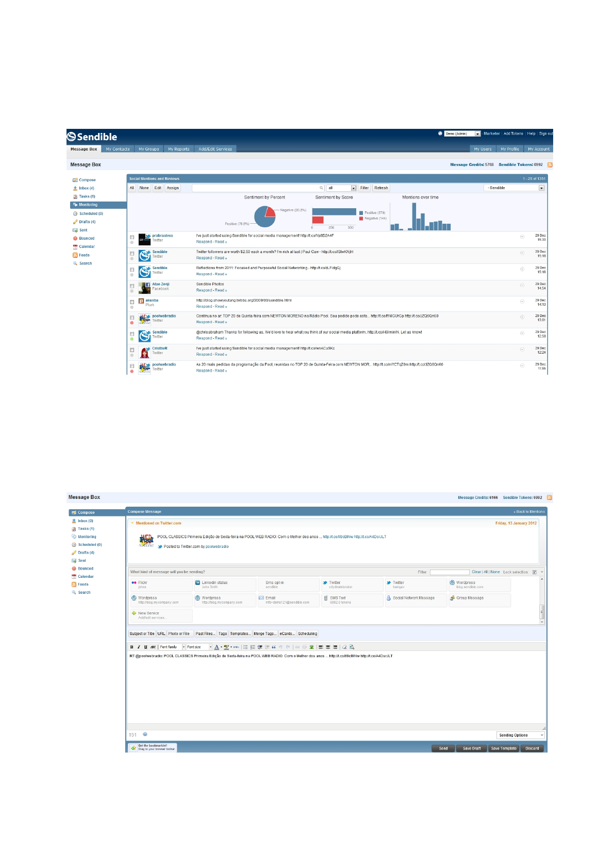Image resolution: width=614 pixels, height=868 pixels.
Task: Click the RSS feed icon beside Sendible Tokens 6992 top
Action: coord(550,165)
